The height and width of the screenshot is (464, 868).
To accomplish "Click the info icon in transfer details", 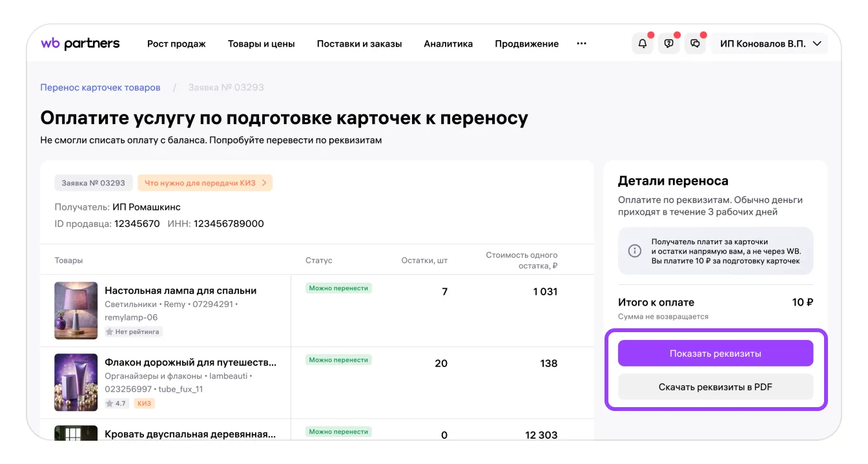I will click(635, 251).
